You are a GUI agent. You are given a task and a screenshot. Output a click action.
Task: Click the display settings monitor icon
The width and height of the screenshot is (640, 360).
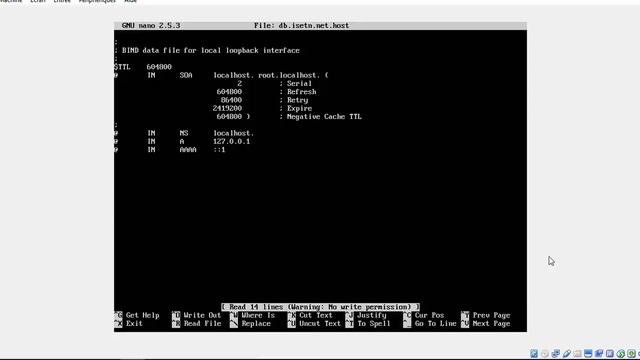pos(588,353)
